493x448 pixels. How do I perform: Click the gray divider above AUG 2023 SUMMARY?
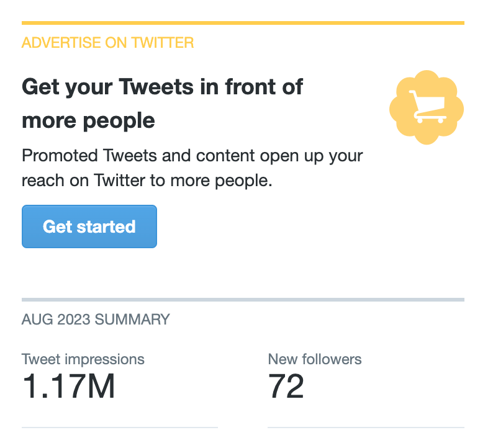click(243, 300)
